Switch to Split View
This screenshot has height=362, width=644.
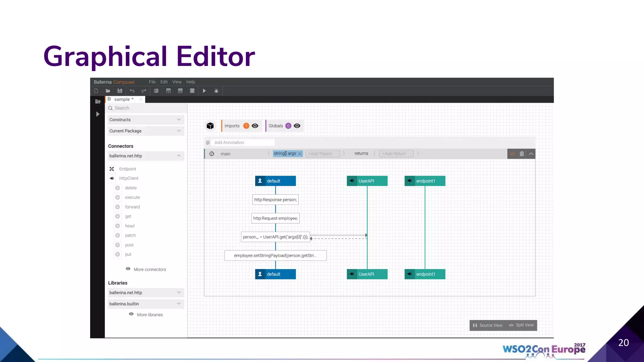(521, 325)
